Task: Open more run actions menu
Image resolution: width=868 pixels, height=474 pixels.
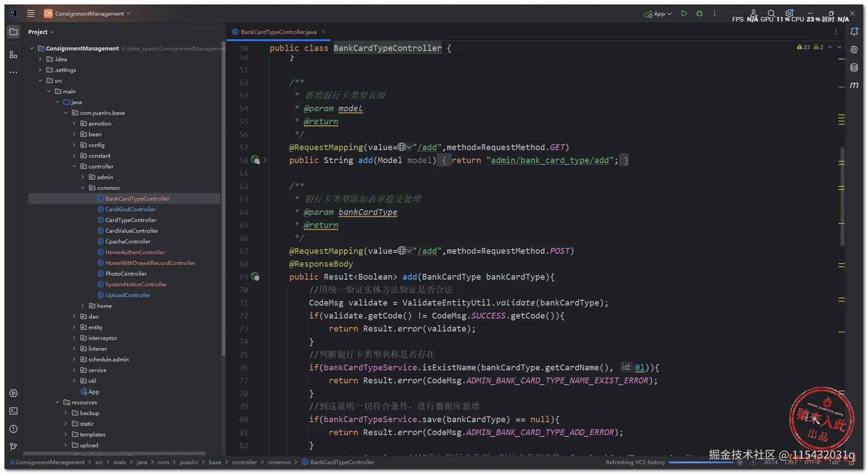Action: point(715,13)
